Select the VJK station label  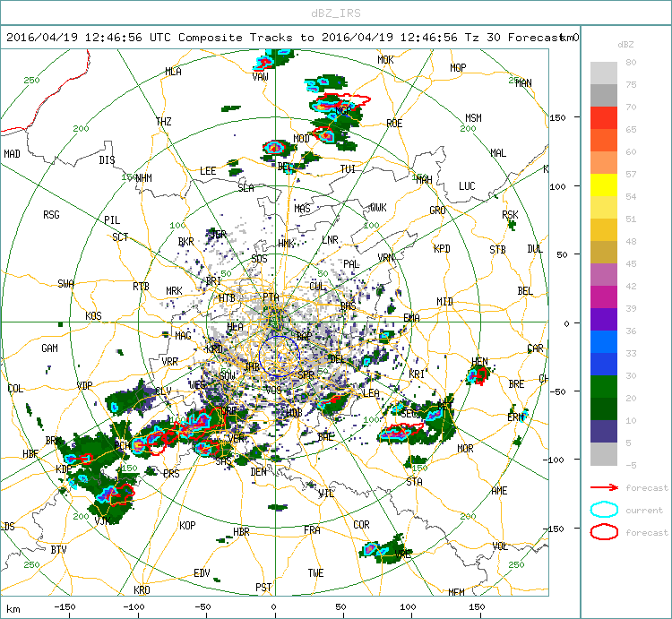click(102, 520)
